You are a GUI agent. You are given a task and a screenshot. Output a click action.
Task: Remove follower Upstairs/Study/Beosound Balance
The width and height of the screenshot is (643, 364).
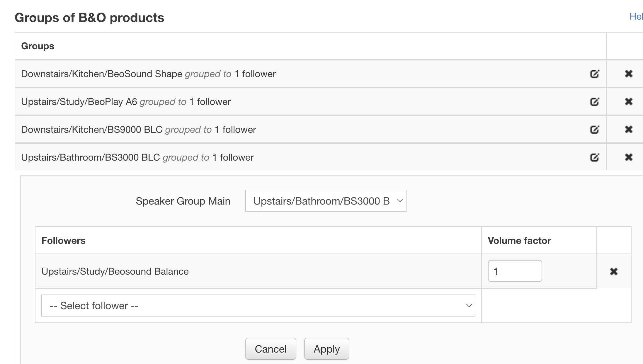[614, 271]
